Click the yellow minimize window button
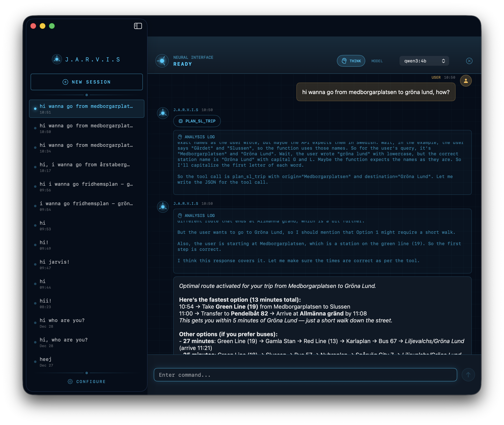The width and height of the screenshot is (504, 425). [43, 26]
